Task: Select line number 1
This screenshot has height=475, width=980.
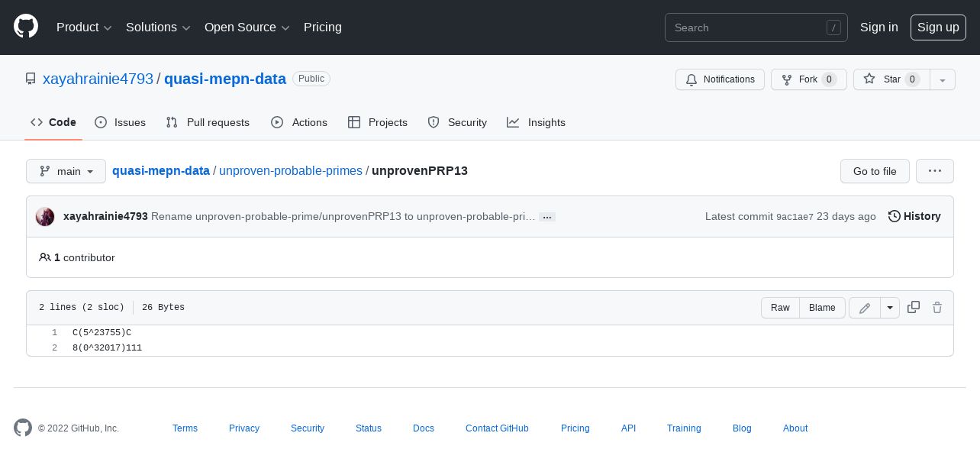Action: [54, 333]
